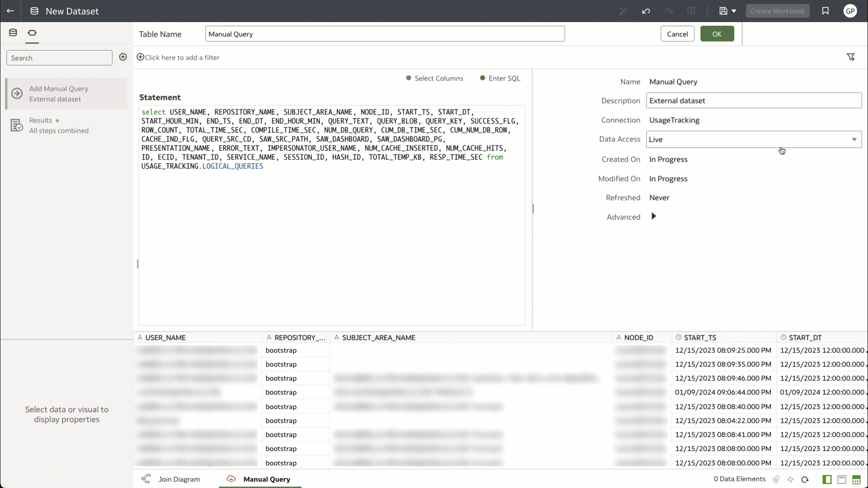868x488 pixels.
Task: Select the Enter SQL radio button
Action: pos(483,78)
